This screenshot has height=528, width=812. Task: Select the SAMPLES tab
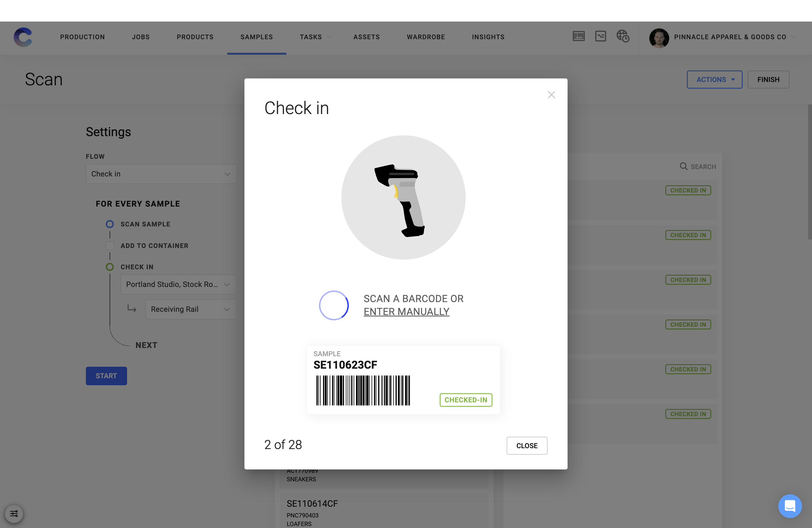256,37
